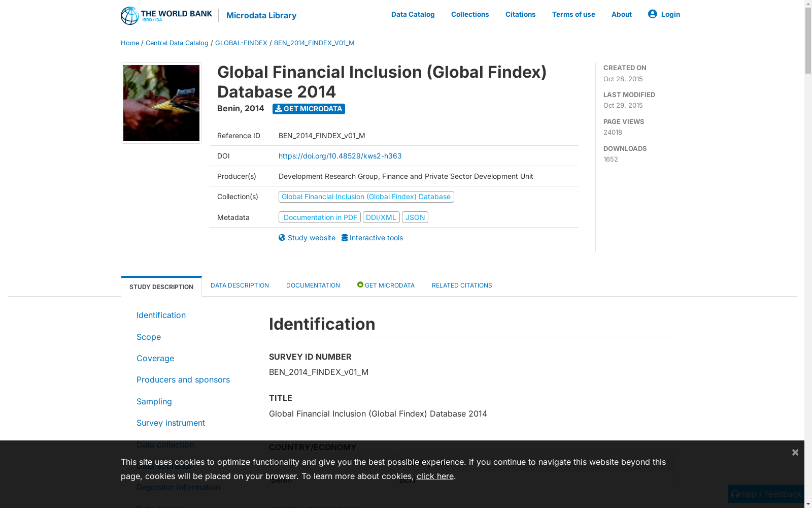The height and width of the screenshot is (508, 812).
Task: Click the Login user icon
Action: [652, 14]
